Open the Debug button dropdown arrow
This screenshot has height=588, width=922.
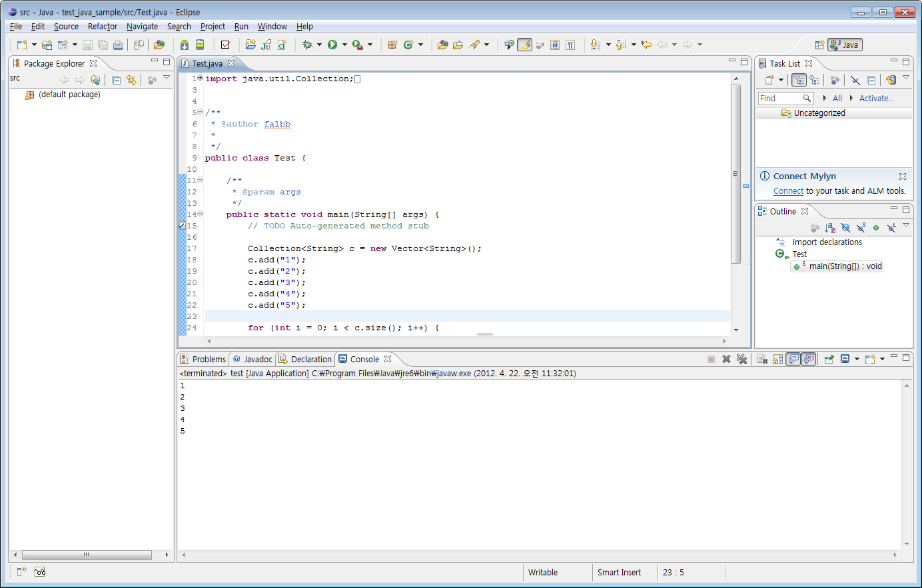320,45
